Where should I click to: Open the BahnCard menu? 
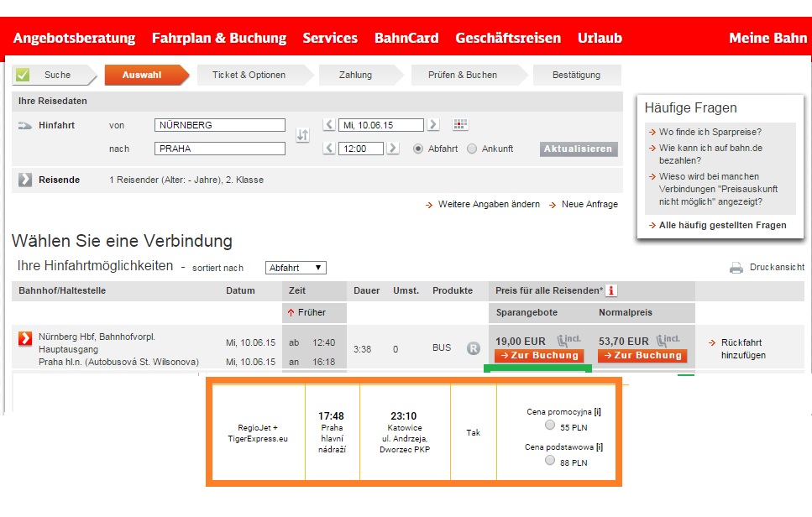pos(406,39)
